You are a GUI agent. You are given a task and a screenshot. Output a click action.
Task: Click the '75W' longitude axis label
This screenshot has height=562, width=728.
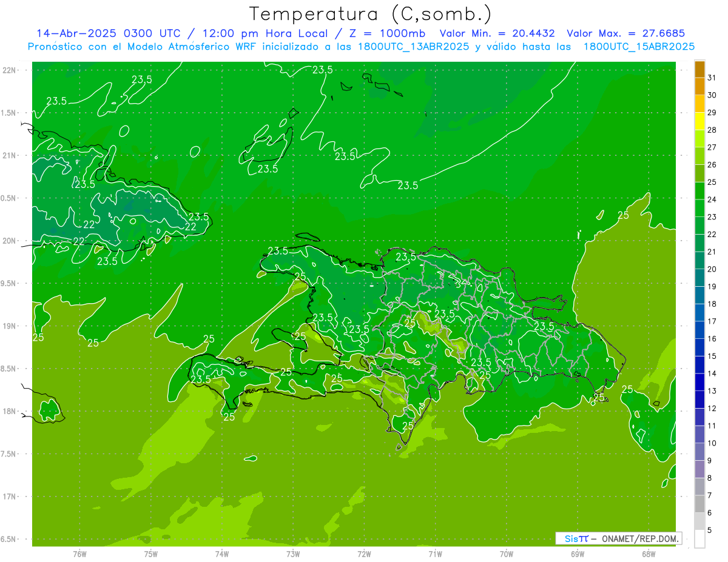tap(150, 554)
